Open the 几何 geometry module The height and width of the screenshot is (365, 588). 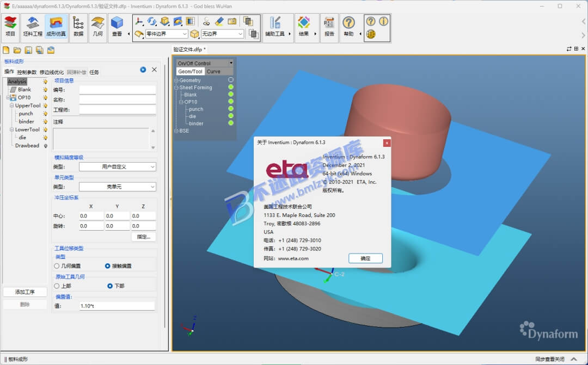(97, 27)
